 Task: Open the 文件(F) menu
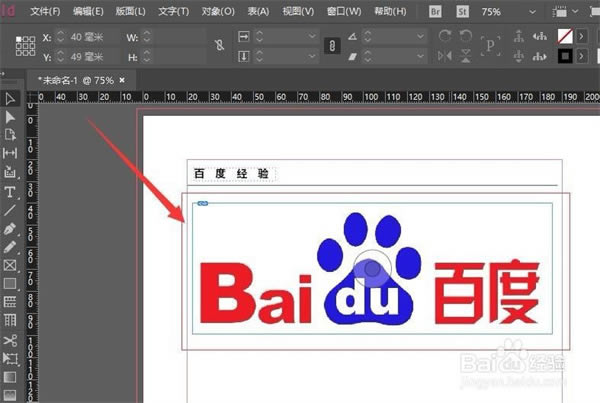[x=45, y=11]
